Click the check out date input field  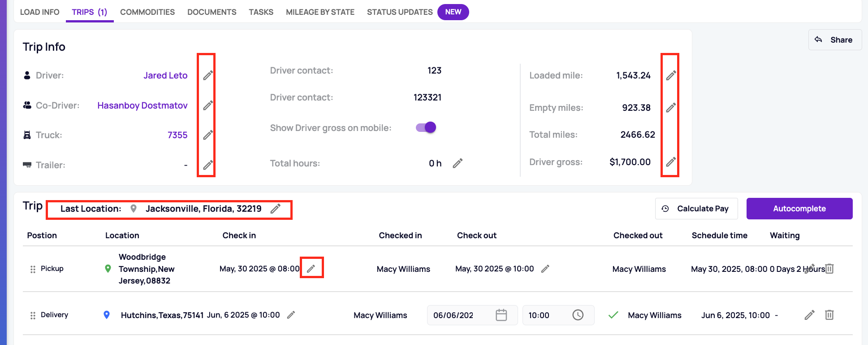[x=459, y=315]
